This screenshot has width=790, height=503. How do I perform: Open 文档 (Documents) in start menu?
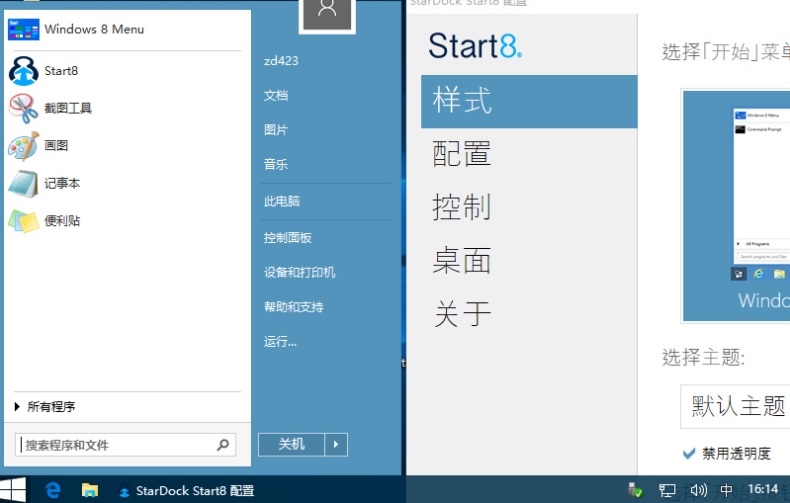pos(276,95)
